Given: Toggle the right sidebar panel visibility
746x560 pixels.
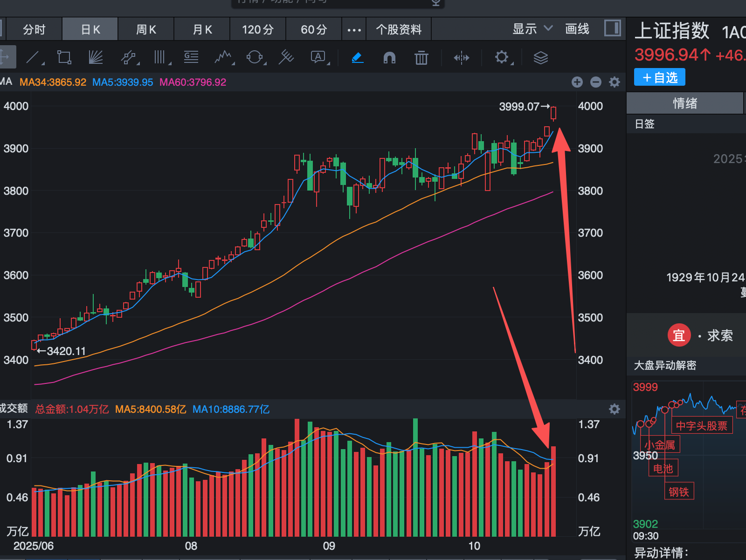Looking at the screenshot, I should [613, 28].
